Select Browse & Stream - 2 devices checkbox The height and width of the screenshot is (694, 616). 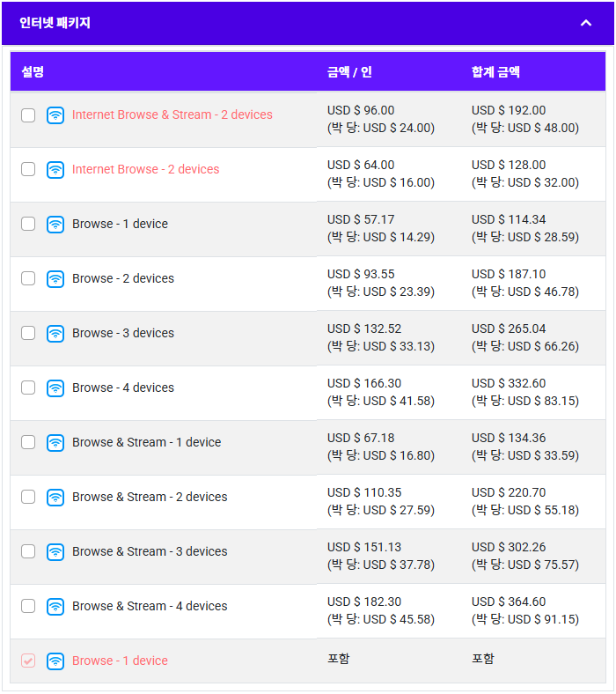tap(28, 498)
